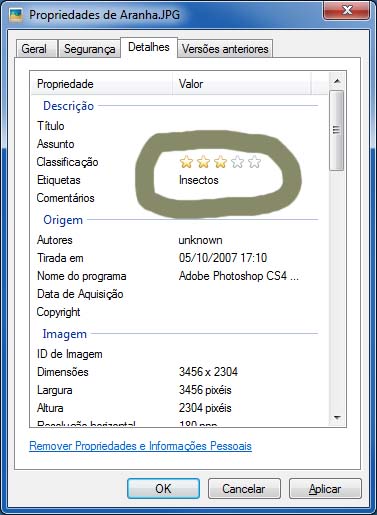Open the Versões anteriores tab

point(225,49)
